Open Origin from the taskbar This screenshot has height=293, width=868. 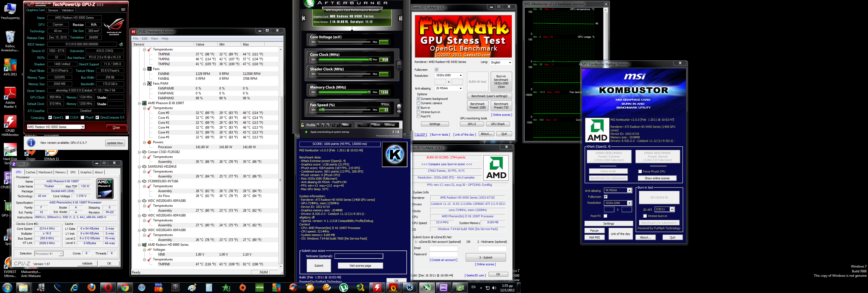[242, 288]
